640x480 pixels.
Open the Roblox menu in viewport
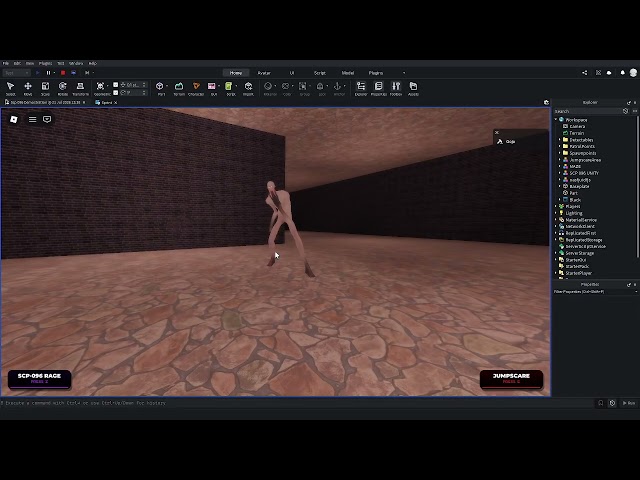click(x=14, y=119)
